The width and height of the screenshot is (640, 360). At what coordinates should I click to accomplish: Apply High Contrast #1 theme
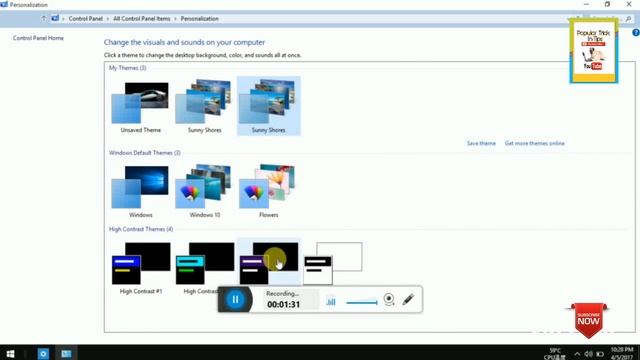click(x=140, y=268)
